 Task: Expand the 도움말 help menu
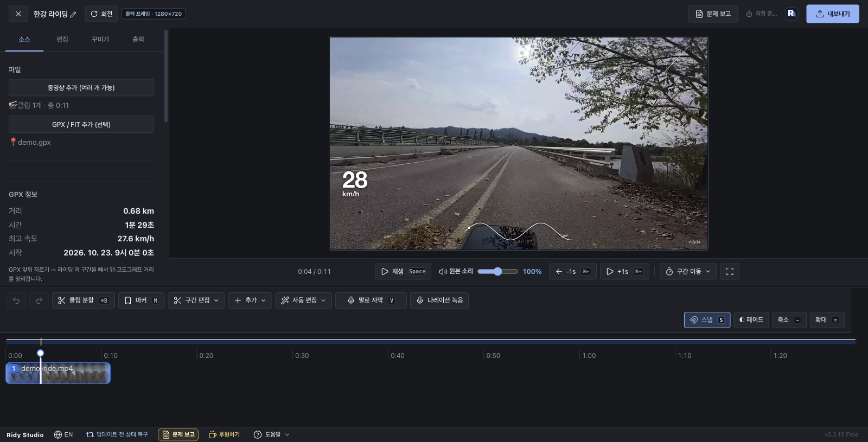[x=272, y=434]
